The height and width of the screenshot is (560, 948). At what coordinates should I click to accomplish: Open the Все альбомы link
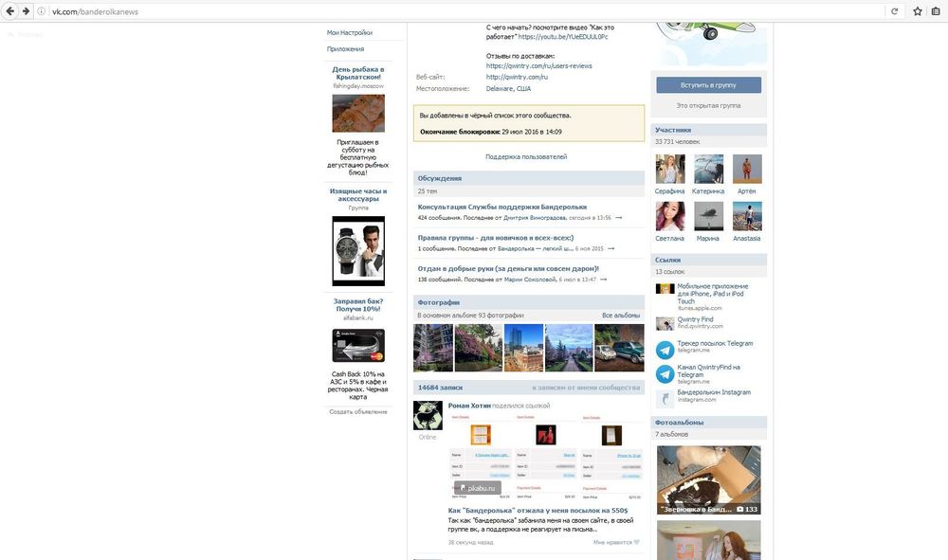point(621,316)
